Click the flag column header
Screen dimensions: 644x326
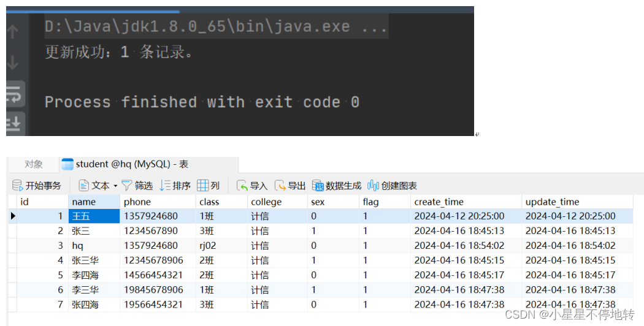tap(385, 202)
